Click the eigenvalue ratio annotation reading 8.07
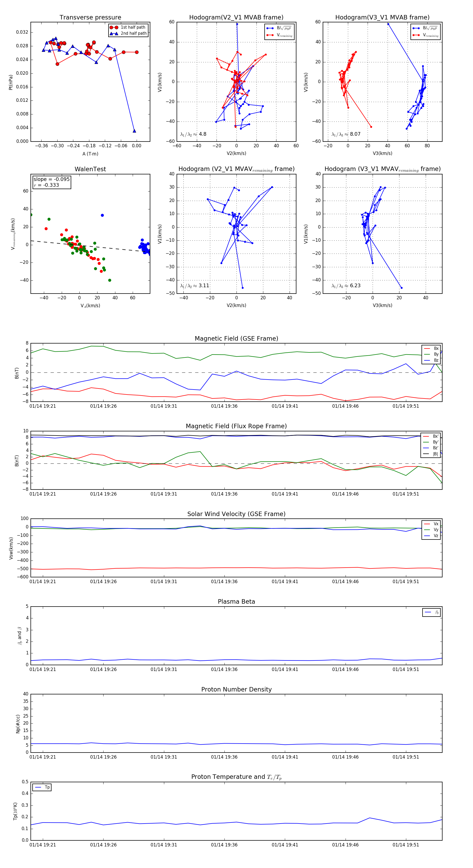 (x=346, y=134)
